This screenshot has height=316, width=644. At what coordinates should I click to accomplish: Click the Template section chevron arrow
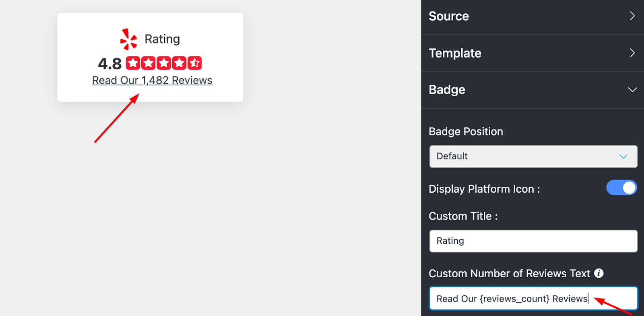(632, 53)
